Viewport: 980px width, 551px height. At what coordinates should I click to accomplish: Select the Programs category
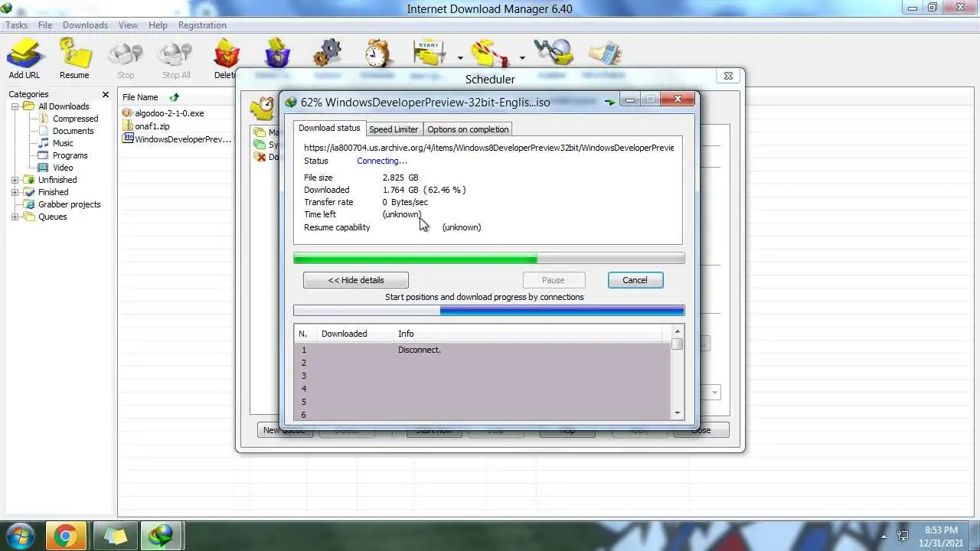pos(70,155)
